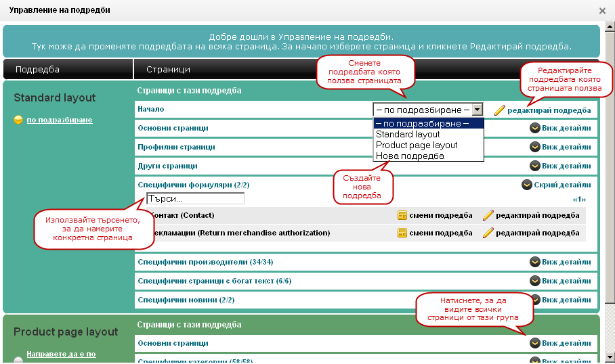615x364 pixels.
Task: Click pencil icon beside Начало row
Action: click(x=500, y=110)
